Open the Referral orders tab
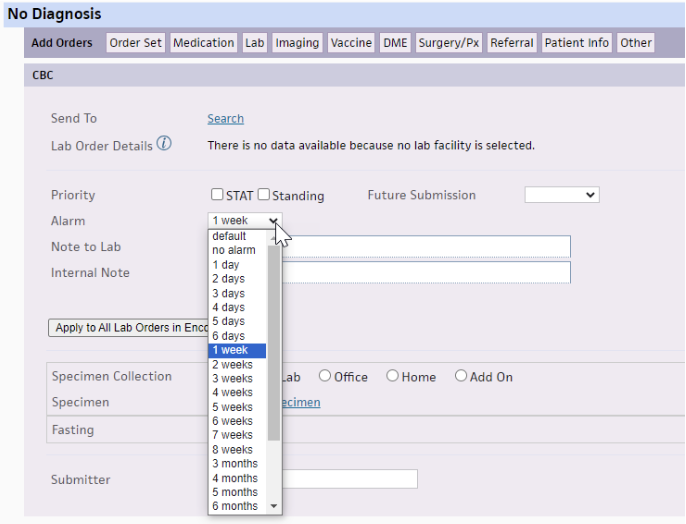 [x=512, y=43]
